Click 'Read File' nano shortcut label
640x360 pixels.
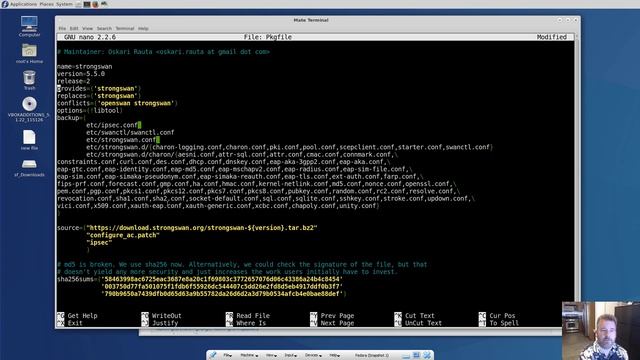(253, 316)
